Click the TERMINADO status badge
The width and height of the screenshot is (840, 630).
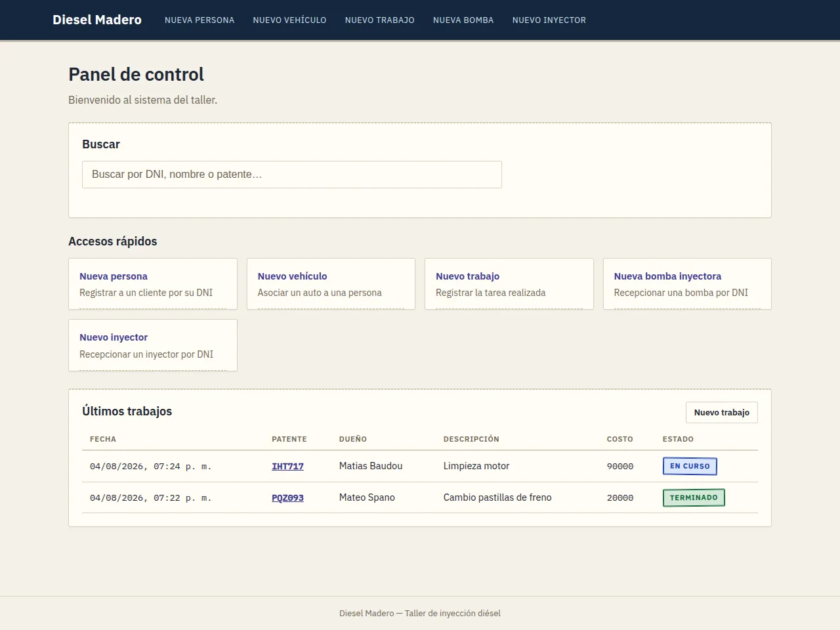pos(694,497)
